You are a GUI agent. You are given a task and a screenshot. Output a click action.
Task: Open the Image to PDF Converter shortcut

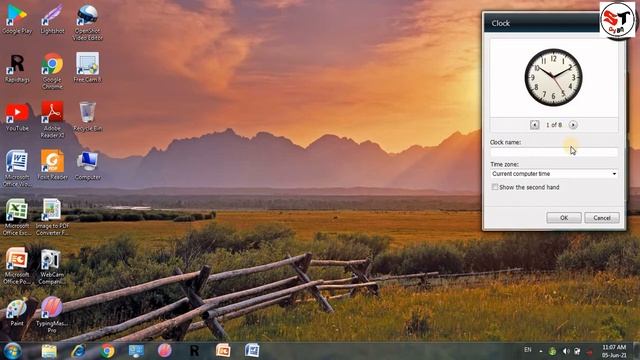tap(52, 217)
